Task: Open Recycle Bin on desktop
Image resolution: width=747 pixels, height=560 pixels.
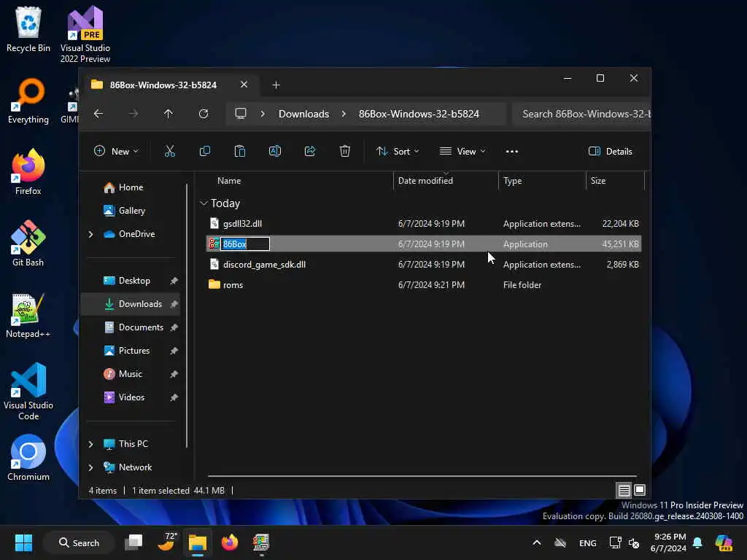Action: pos(28,29)
